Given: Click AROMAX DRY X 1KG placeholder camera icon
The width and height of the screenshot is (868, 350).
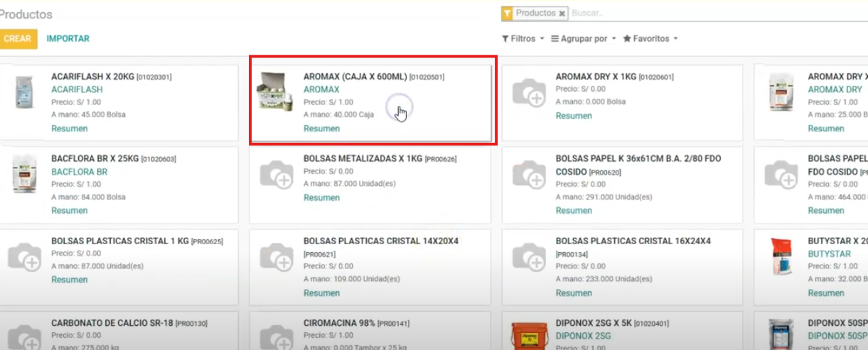Looking at the screenshot, I should pos(529,93).
